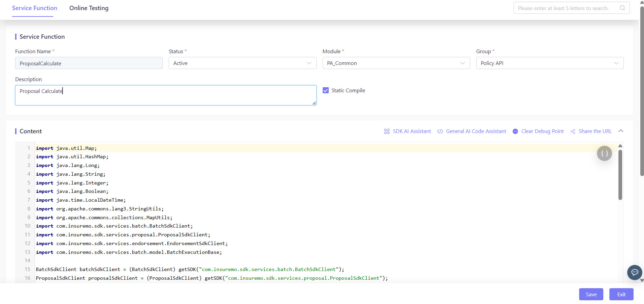The height and width of the screenshot is (304, 644).
Task: Click the MapUtils import line
Action: point(104,217)
